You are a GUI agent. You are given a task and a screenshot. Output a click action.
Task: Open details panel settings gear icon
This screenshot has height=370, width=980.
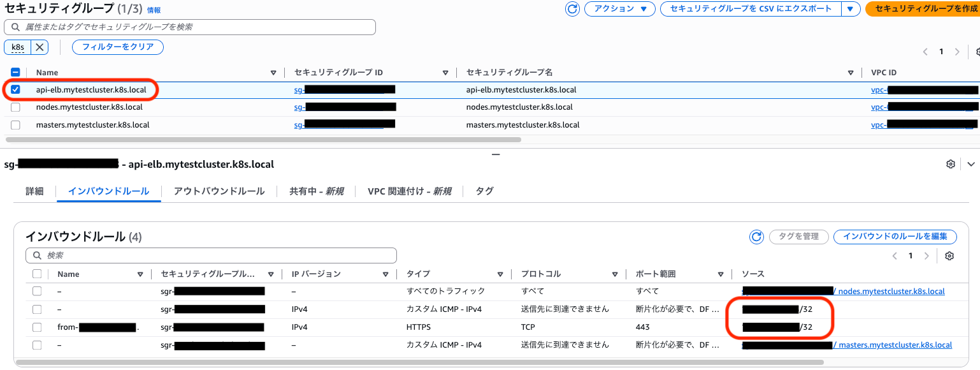(951, 164)
